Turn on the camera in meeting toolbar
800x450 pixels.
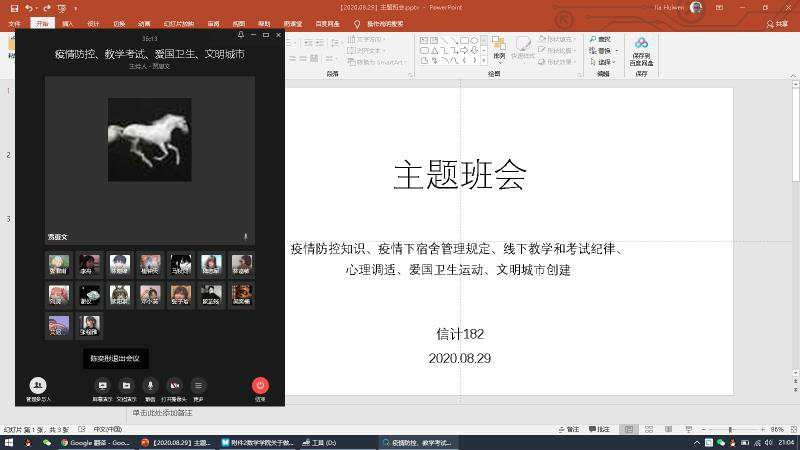175,385
